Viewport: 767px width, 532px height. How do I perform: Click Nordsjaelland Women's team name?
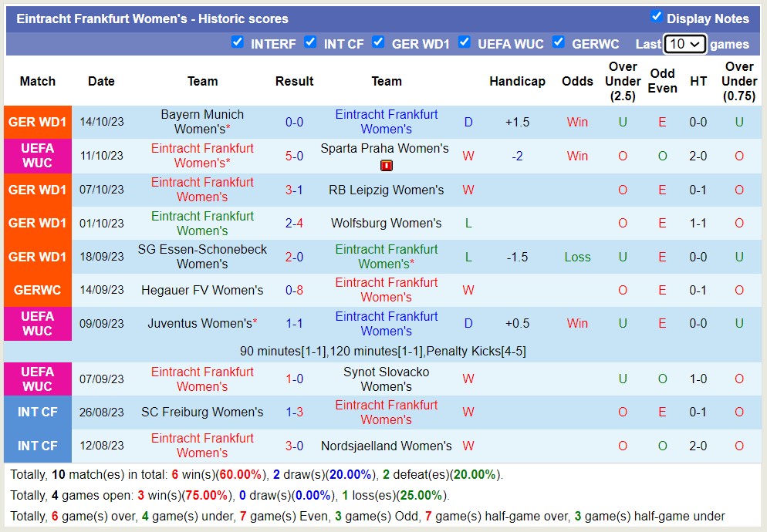386,446
